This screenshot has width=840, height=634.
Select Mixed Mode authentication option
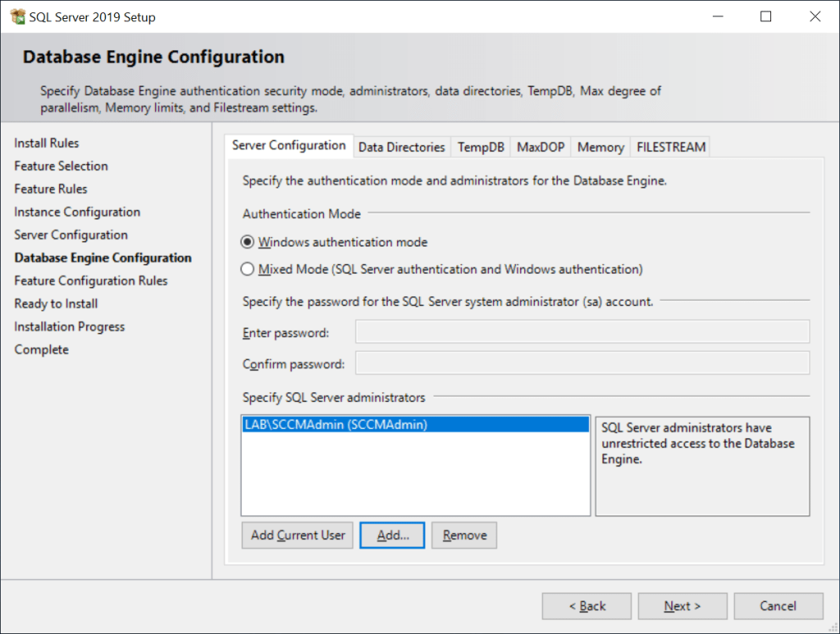(248, 269)
